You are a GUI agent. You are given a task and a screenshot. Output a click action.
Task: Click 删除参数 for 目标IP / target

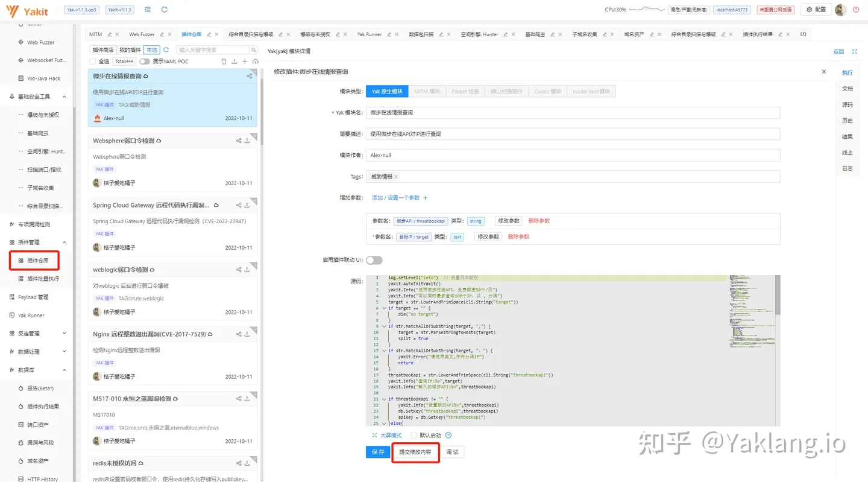pyautogui.click(x=518, y=236)
